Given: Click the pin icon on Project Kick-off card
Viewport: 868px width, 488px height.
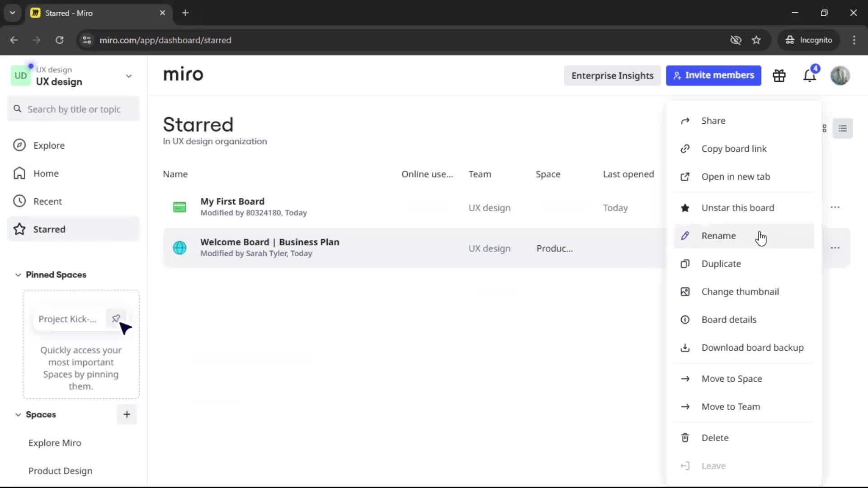Looking at the screenshot, I should point(116,319).
